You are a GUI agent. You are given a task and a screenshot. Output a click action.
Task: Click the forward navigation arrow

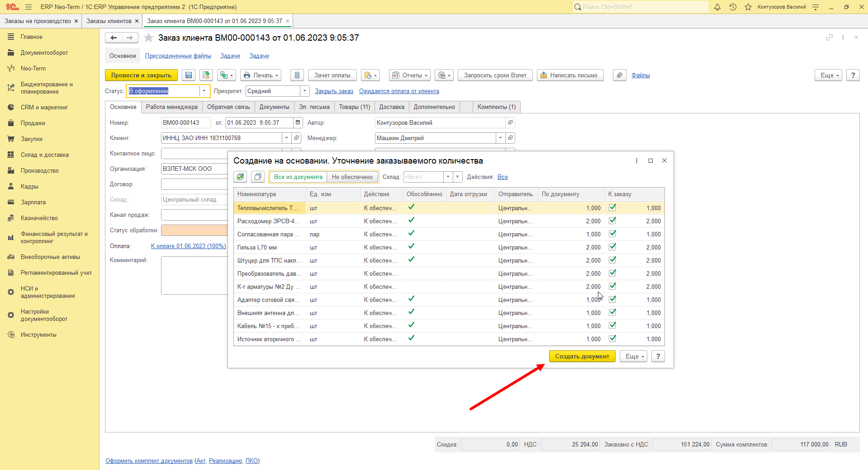(x=130, y=38)
